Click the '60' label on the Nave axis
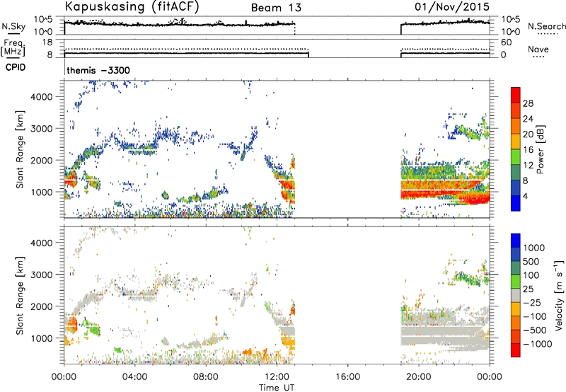Screen dimensions: 566x392 pos(507,42)
